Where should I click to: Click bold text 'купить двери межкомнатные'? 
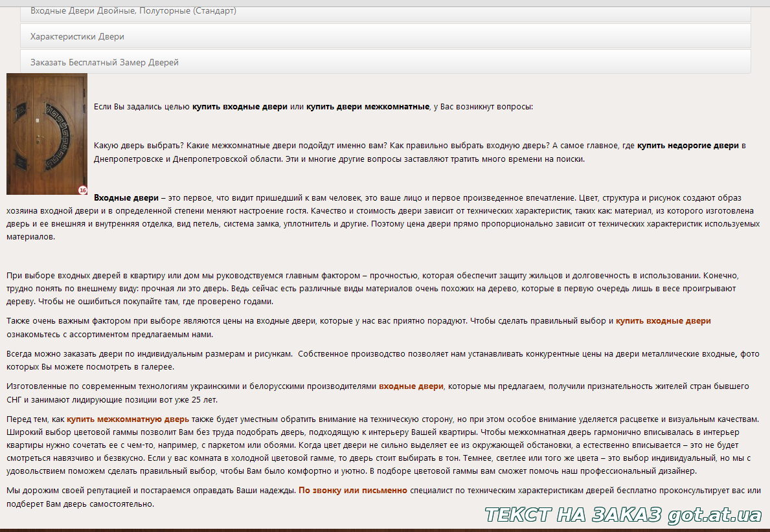368,107
